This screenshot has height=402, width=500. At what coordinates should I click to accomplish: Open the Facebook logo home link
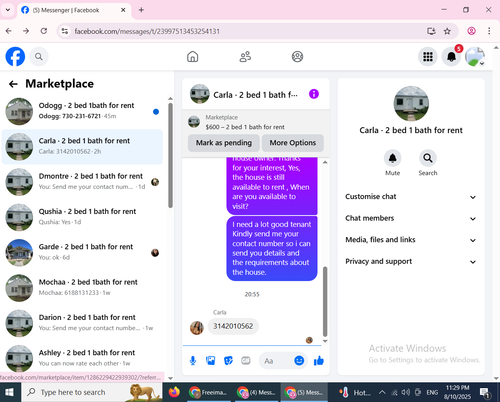[15, 57]
